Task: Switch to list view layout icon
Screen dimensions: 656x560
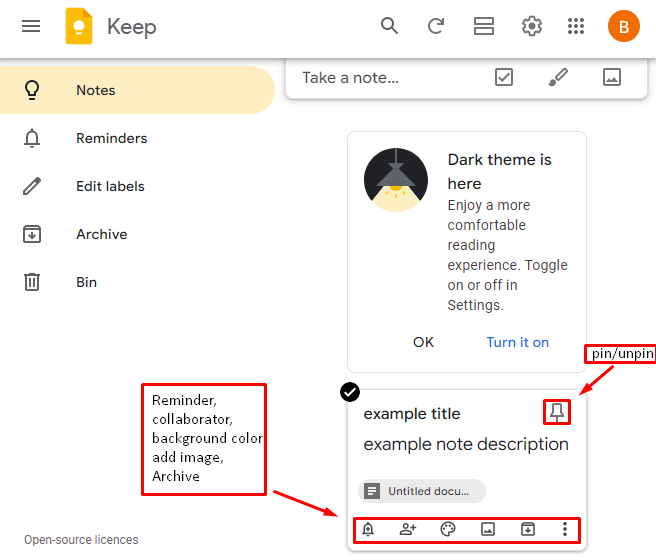Action: pos(484,26)
